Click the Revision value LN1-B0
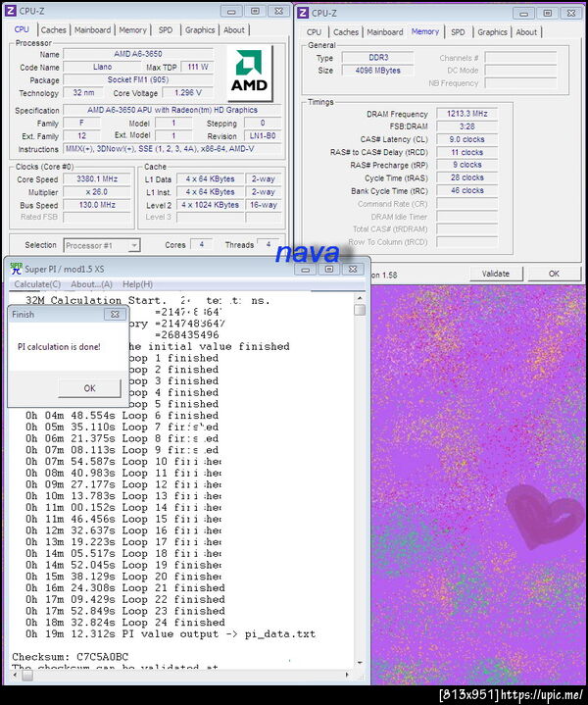This screenshot has width=588, height=705. point(263,136)
